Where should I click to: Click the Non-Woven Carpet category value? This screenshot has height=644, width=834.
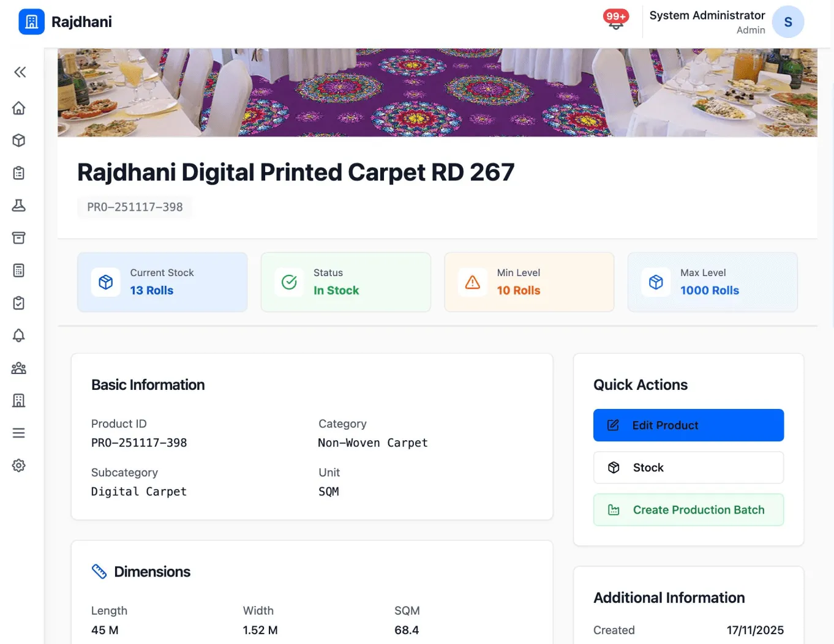(373, 443)
